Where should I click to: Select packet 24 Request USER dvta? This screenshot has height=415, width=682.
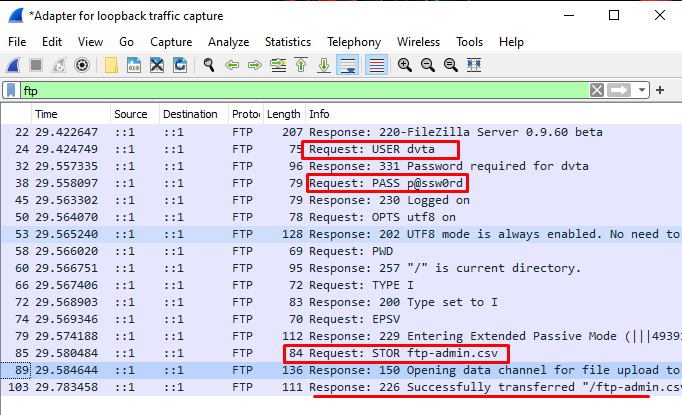click(341, 149)
